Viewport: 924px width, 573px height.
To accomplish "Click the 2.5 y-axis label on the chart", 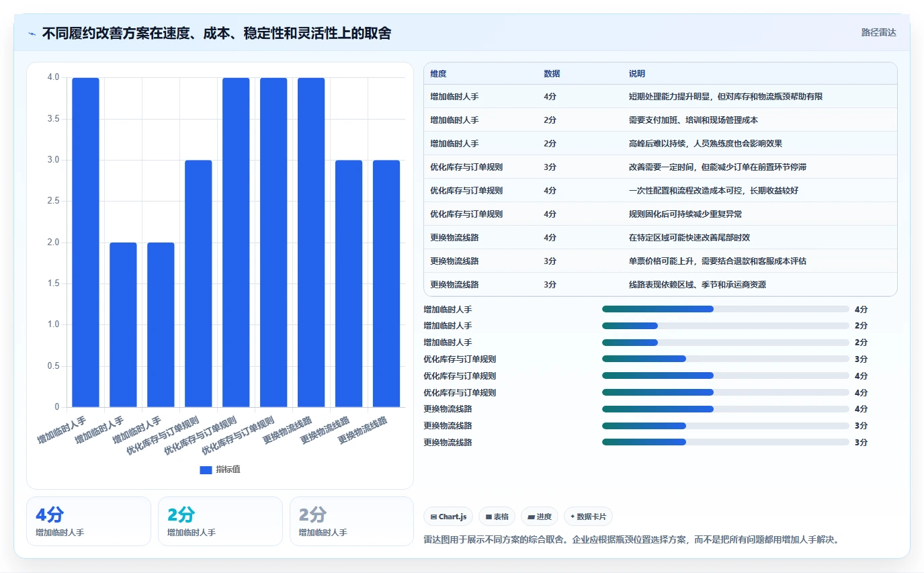I will click(x=53, y=201).
